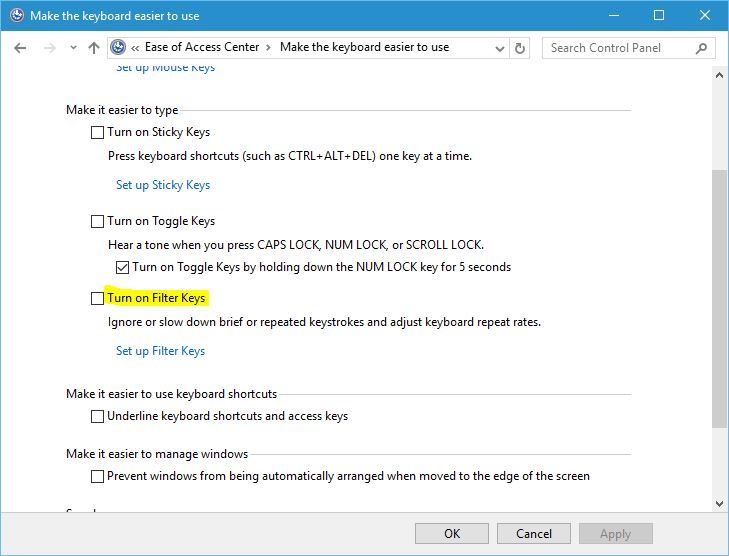Click the search magnifier icon
The width and height of the screenshot is (729, 556).
pyautogui.click(x=702, y=48)
